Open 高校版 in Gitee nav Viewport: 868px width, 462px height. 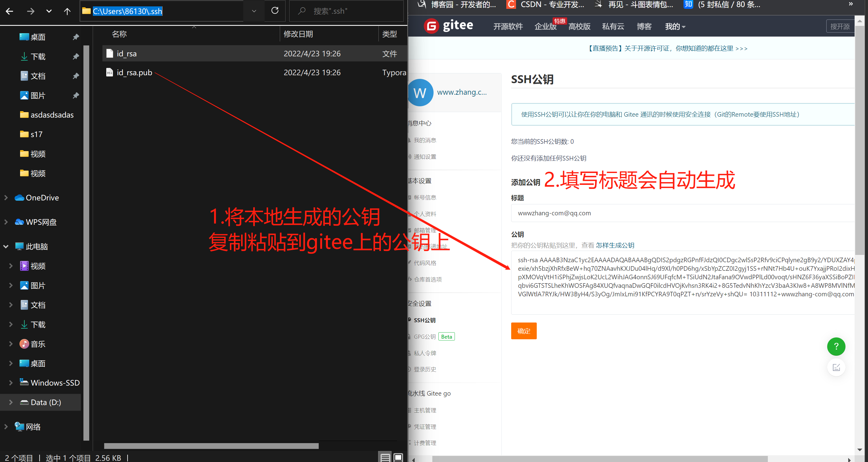[x=579, y=26]
